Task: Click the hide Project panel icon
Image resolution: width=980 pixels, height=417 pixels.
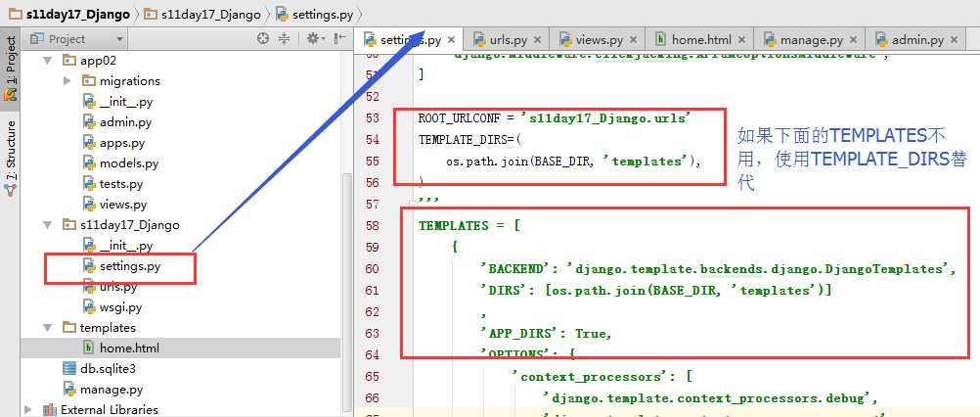Action: tap(340, 39)
